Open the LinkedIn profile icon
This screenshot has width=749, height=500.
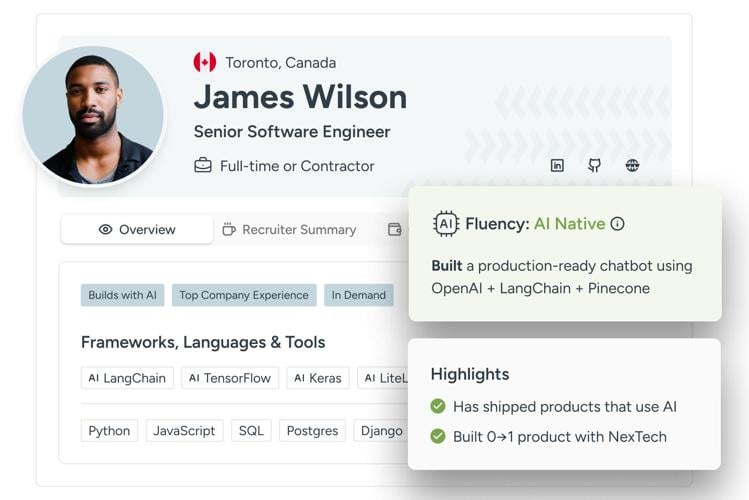pos(557,166)
